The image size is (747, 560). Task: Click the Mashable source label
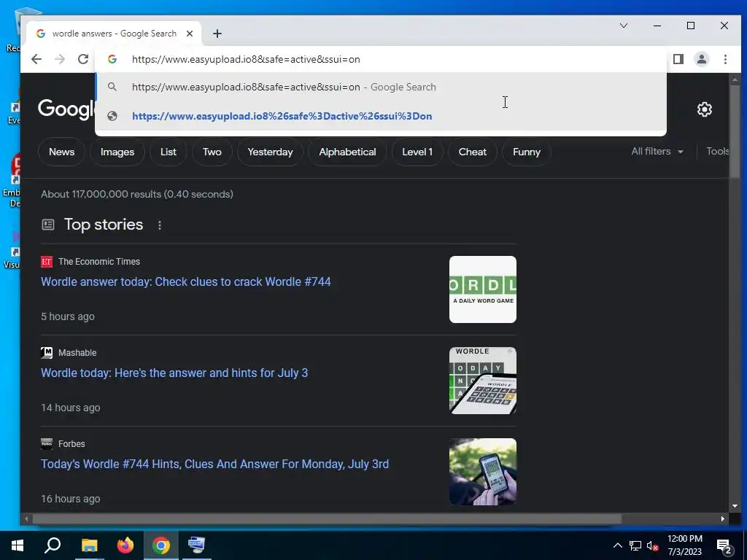77,353
